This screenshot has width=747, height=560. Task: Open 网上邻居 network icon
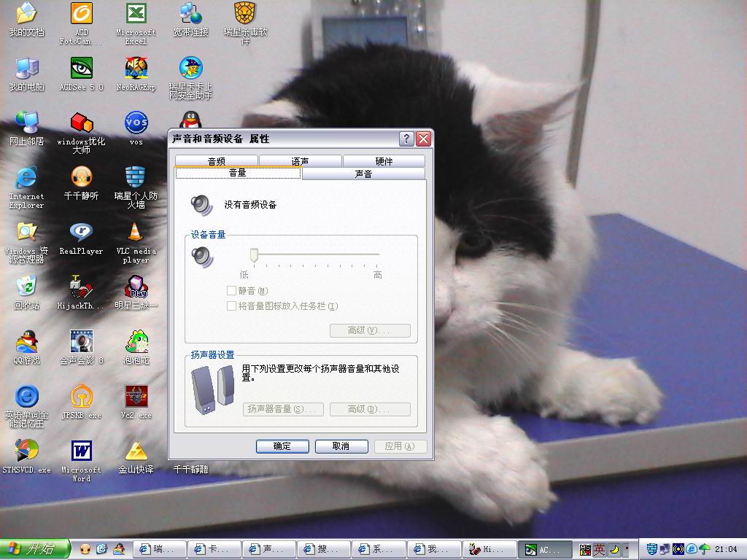tap(27, 128)
